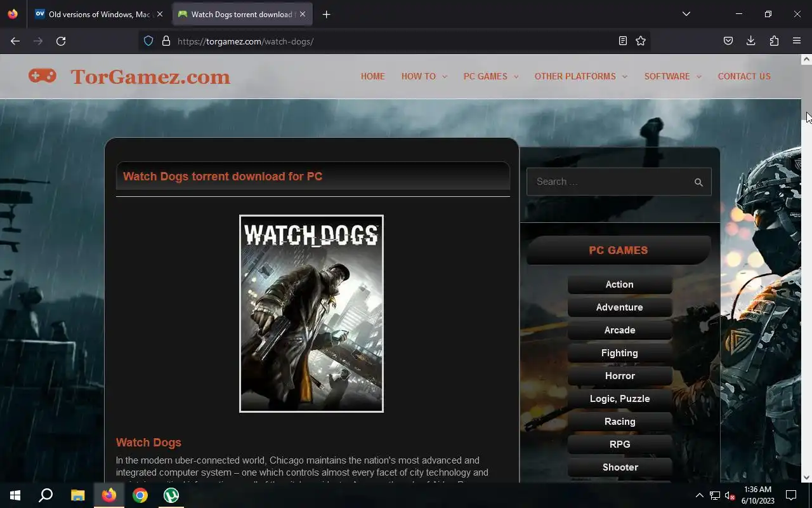Toggle reader view icon in address bar
Screen dimensions: 812x508
[x=623, y=41]
